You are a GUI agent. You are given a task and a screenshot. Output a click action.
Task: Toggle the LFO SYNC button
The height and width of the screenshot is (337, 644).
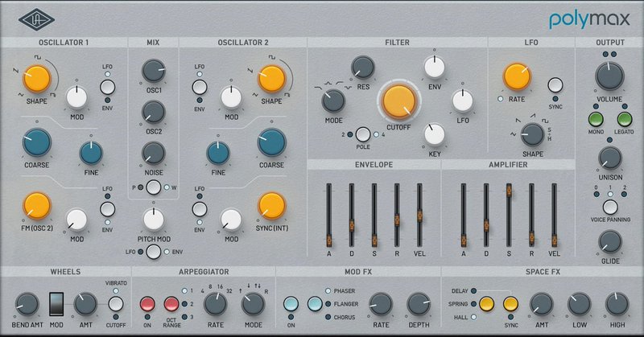[555, 85]
